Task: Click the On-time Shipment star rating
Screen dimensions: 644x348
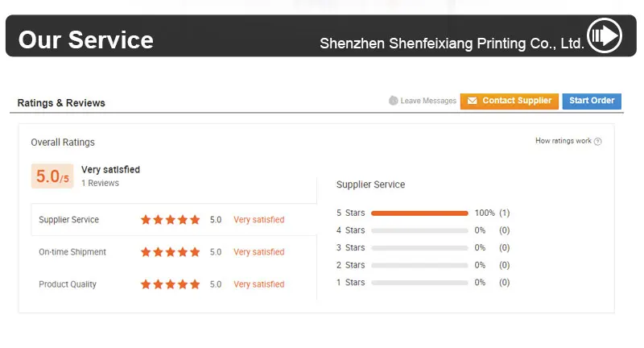Action: [x=171, y=252]
